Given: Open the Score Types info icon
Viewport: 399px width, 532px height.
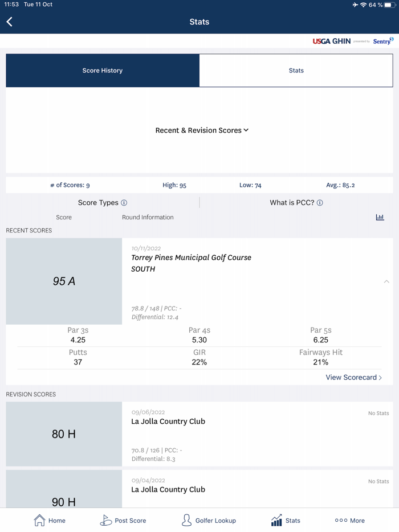Looking at the screenshot, I should (x=124, y=203).
